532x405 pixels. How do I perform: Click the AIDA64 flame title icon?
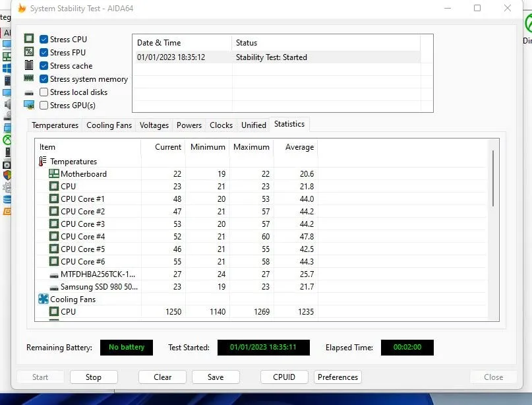coord(22,8)
